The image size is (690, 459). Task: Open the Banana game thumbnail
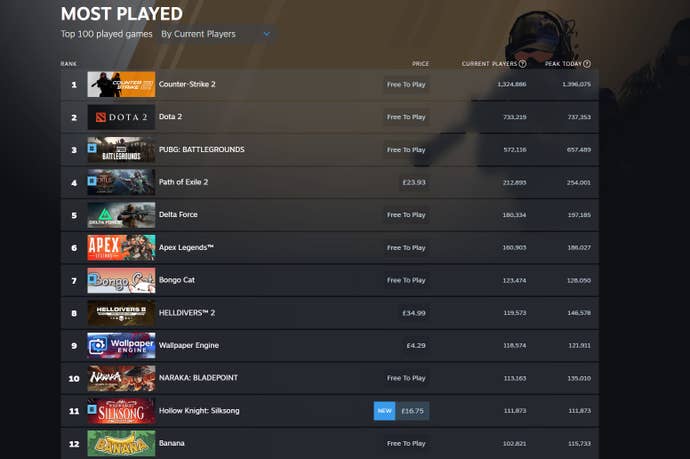click(121, 443)
